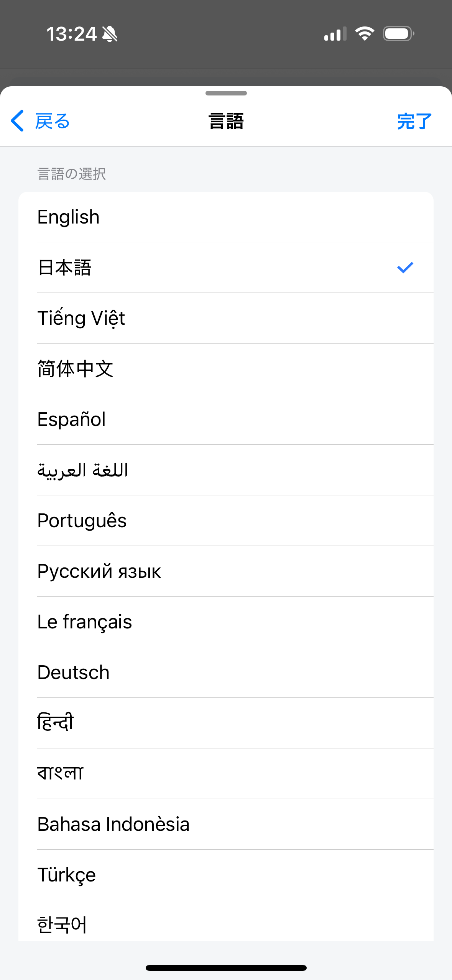Tap the cellular signal bars icon

pos(335,34)
